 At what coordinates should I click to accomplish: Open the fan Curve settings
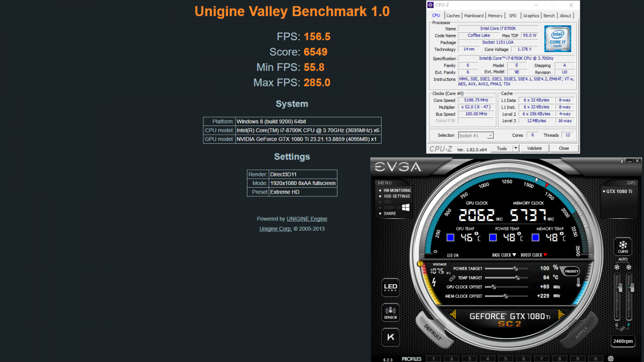point(623,247)
